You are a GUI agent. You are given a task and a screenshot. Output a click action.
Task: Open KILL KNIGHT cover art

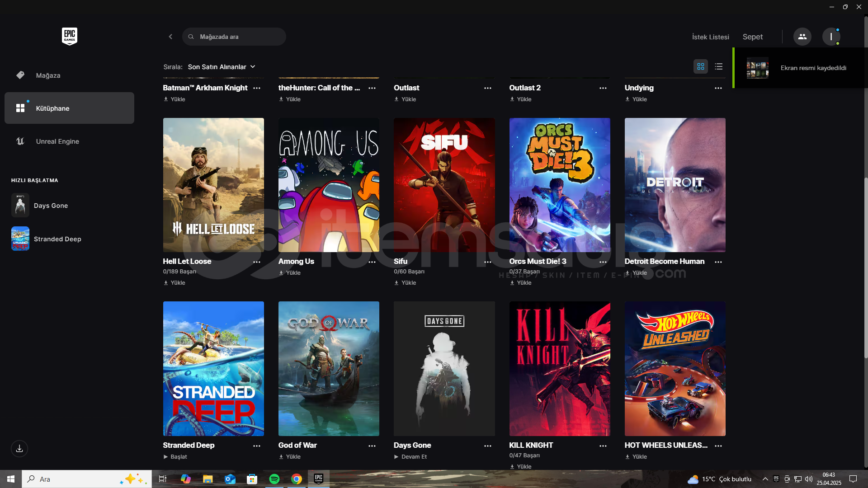(x=560, y=369)
